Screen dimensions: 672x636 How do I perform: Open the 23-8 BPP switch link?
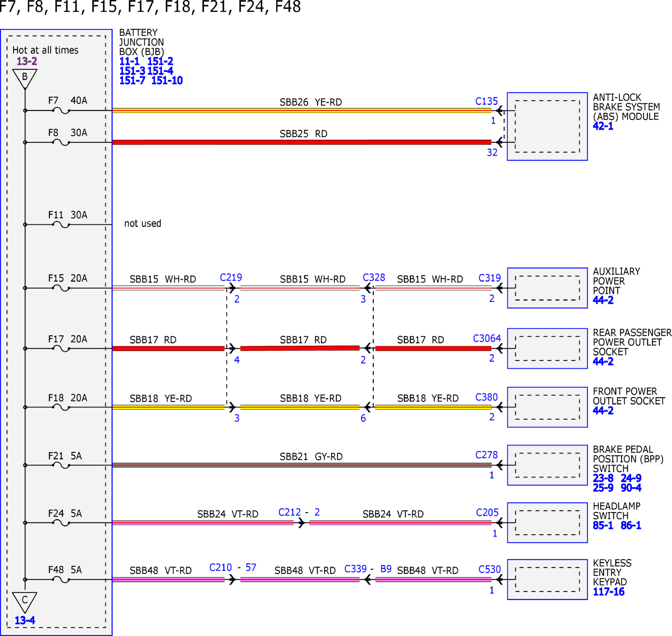(x=603, y=478)
